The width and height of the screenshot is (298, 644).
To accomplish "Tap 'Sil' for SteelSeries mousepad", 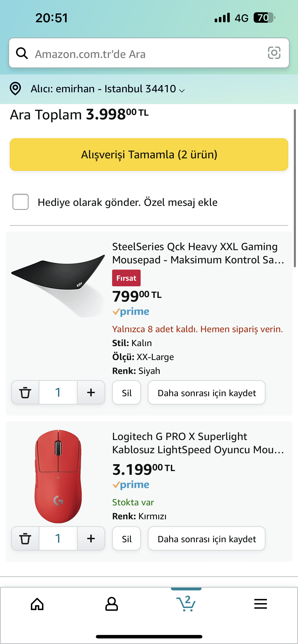I will [x=126, y=392].
